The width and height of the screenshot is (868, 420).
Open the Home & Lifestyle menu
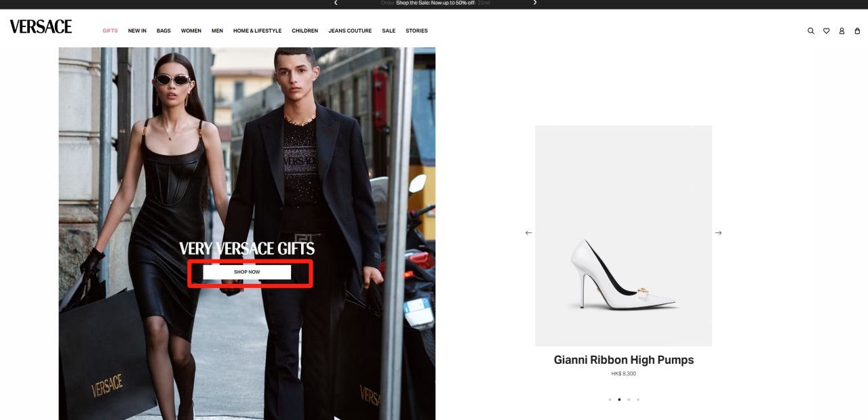pos(257,30)
